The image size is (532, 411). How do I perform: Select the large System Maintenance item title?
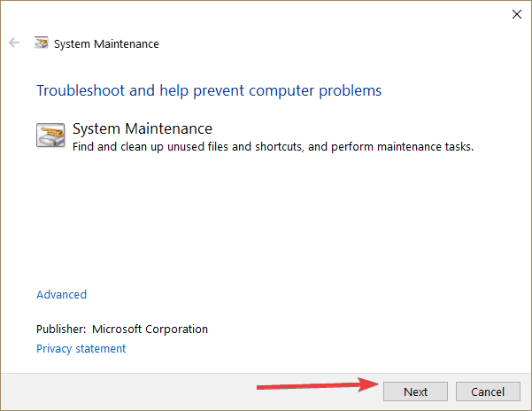[x=143, y=128]
